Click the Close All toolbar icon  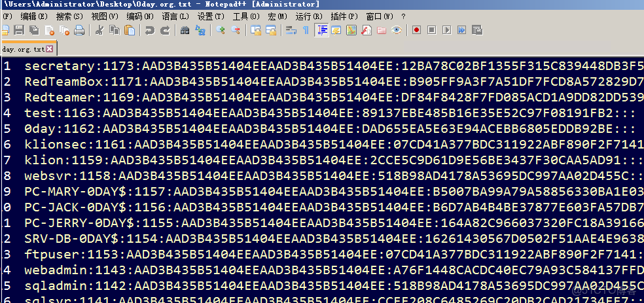coord(65,30)
